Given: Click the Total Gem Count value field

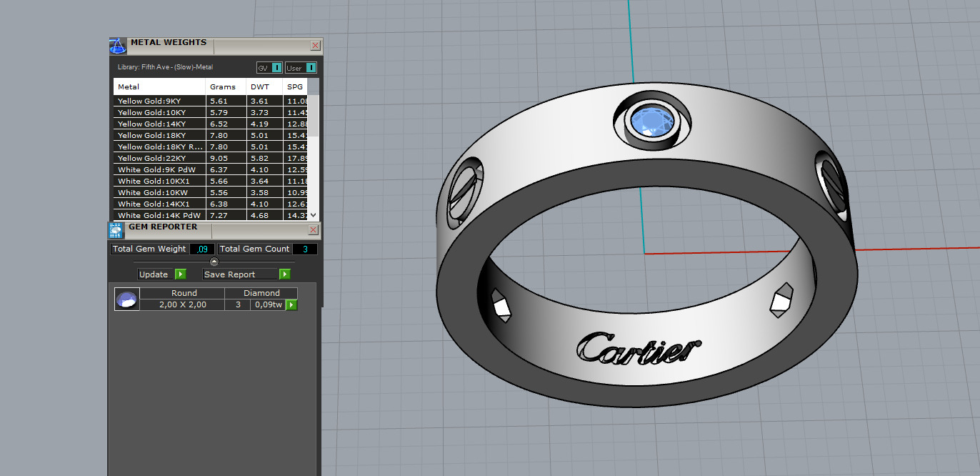Looking at the screenshot, I should [x=305, y=249].
